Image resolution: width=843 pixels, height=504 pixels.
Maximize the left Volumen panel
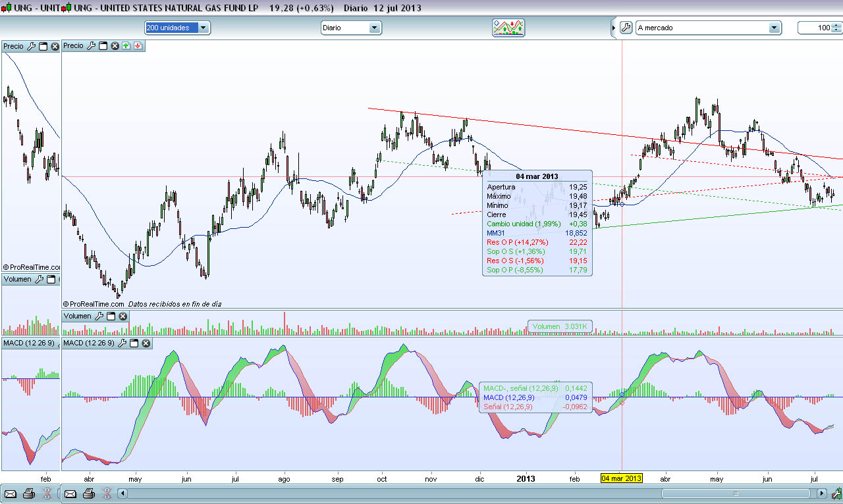pos(51,280)
